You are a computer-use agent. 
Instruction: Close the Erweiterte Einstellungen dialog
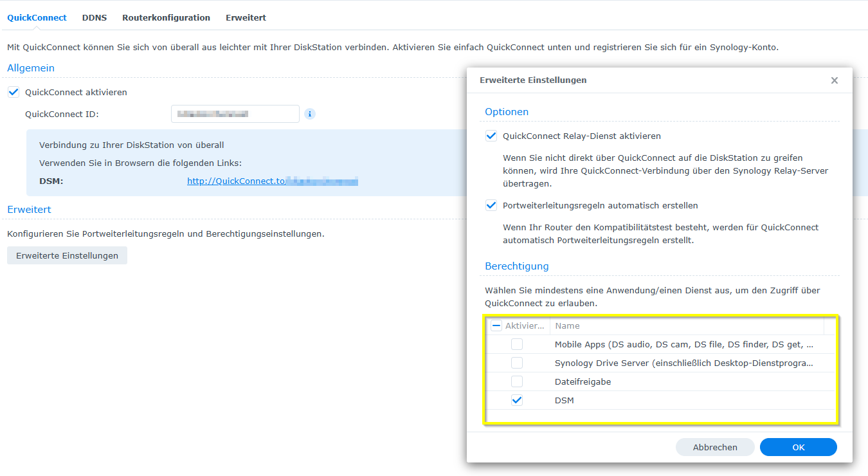(x=834, y=80)
